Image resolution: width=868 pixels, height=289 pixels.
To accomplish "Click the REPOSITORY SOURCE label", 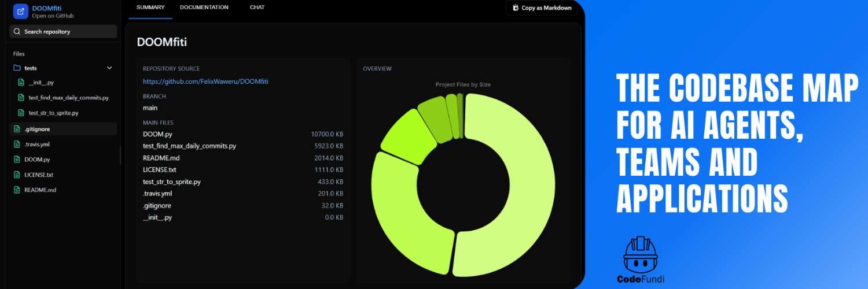I will click(171, 69).
